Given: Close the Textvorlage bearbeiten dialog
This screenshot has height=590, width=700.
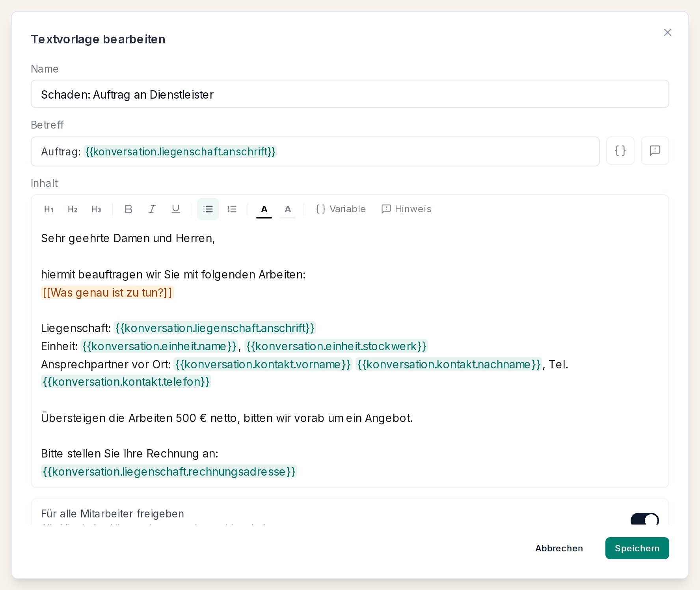Looking at the screenshot, I should click(667, 32).
